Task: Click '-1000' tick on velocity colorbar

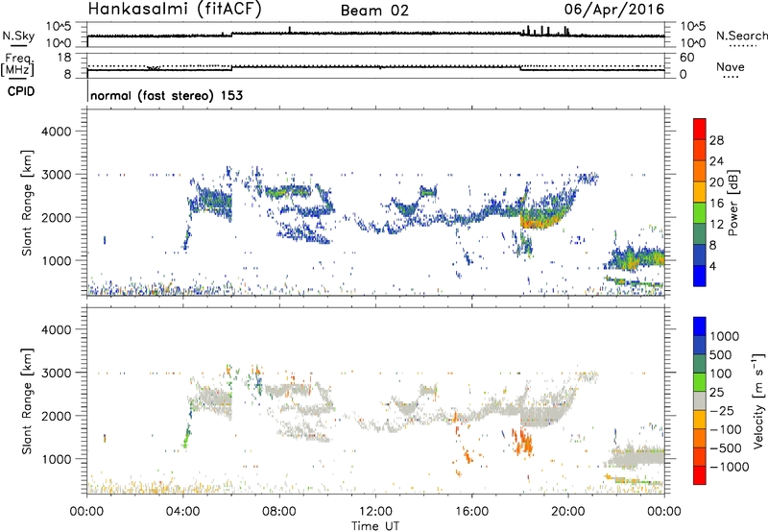Action: click(730, 467)
